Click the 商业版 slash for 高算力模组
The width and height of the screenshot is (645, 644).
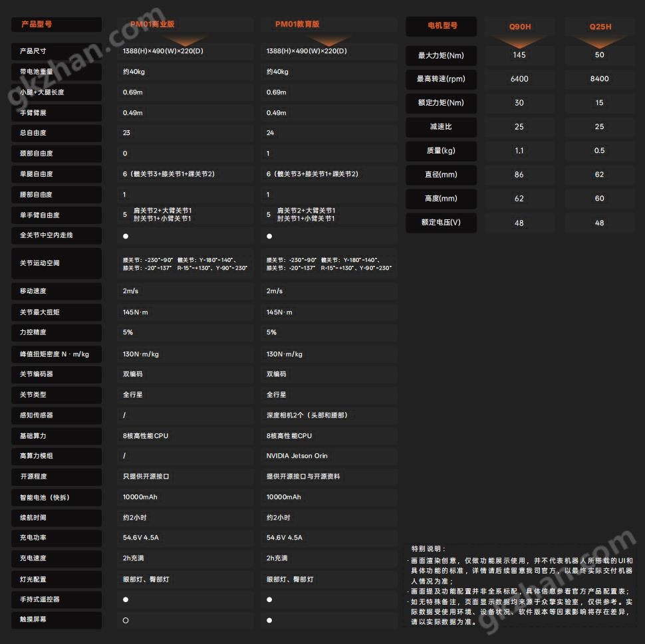(124, 456)
